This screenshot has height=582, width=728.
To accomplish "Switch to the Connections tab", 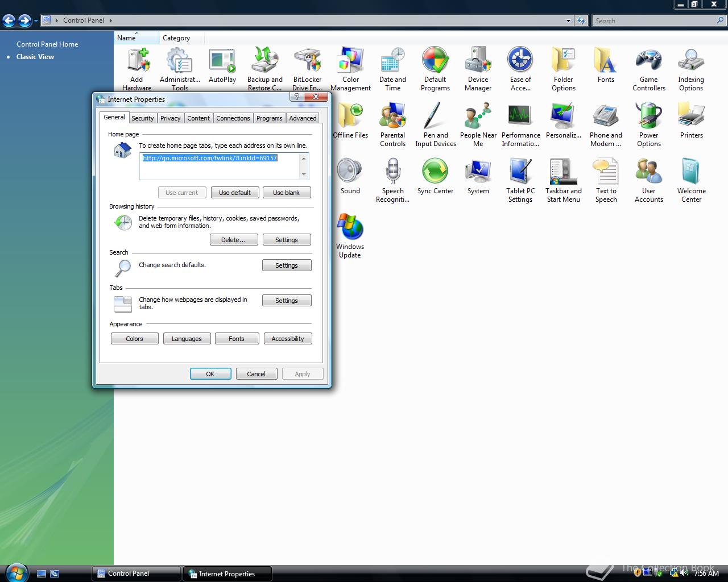I will click(233, 118).
